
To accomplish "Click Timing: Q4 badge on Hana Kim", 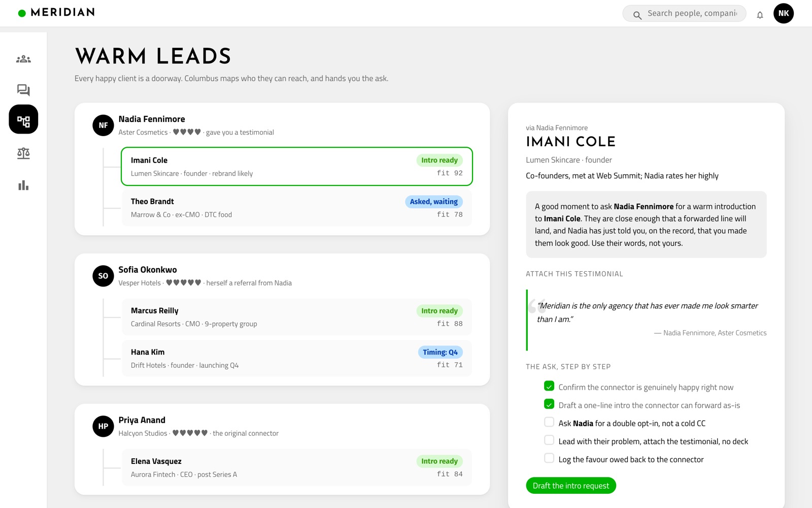I will 441,352.
